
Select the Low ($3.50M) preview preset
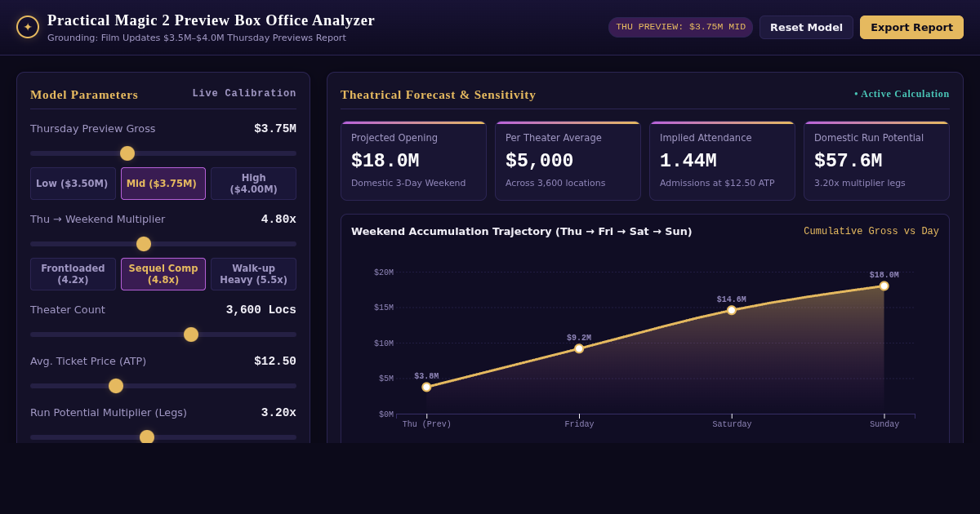[x=73, y=184]
